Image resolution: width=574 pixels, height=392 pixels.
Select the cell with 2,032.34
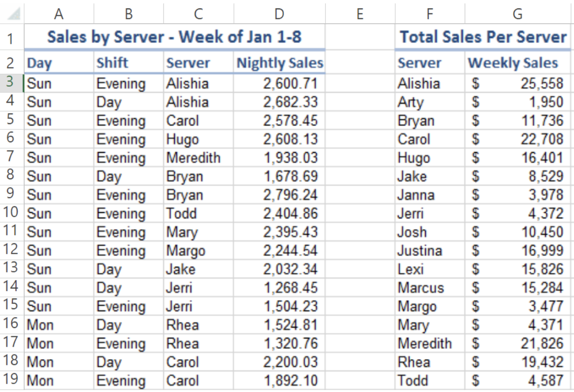click(279, 269)
